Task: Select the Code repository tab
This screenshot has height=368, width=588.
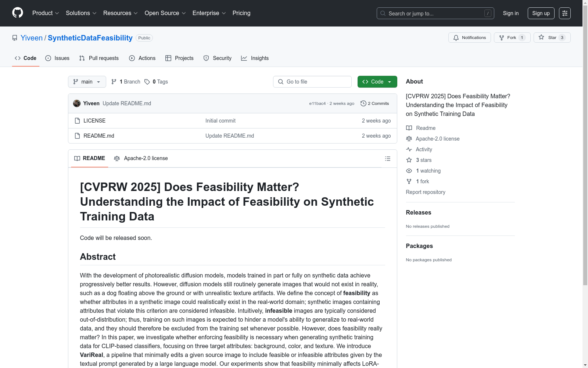Action: click(x=26, y=58)
